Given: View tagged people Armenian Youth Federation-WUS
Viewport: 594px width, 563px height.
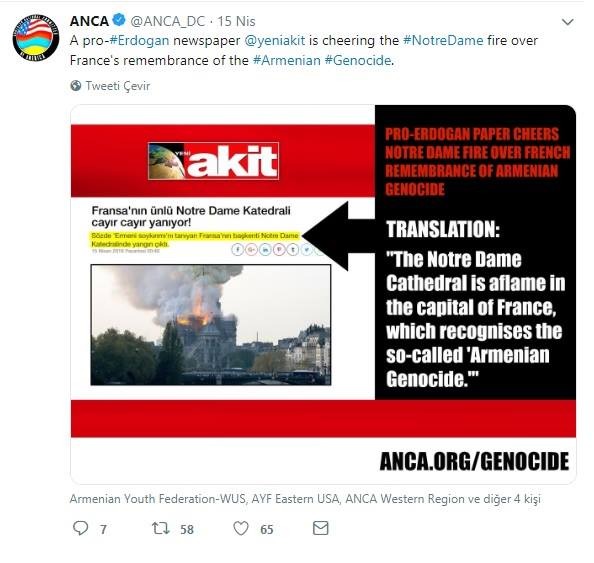Looking at the screenshot, I should tap(158, 499).
